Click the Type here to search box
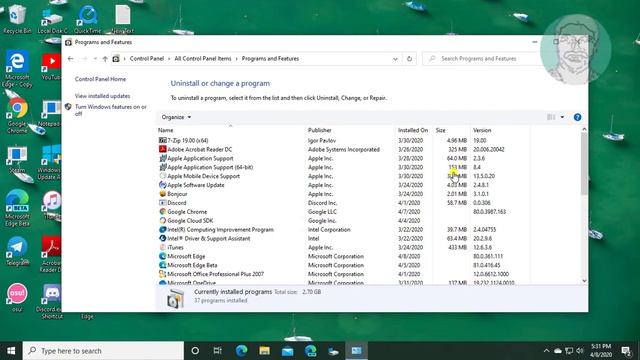Image resolution: width=640 pixels, height=360 pixels. (x=103, y=351)
